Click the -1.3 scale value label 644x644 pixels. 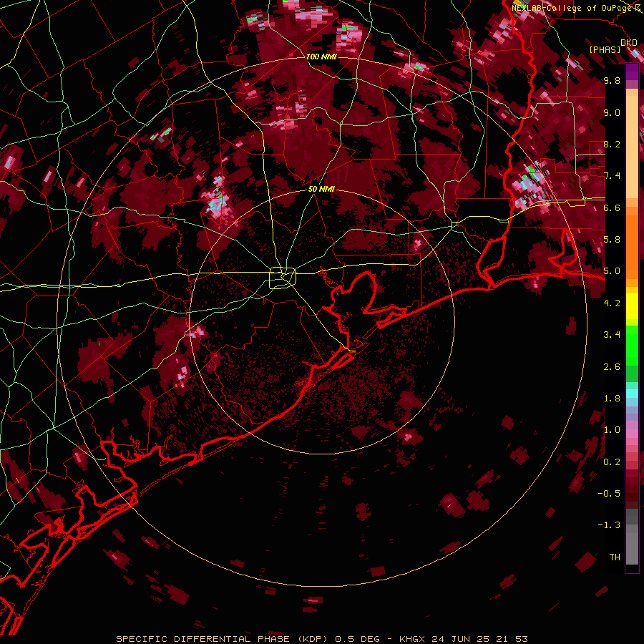[x=609, y=525]
